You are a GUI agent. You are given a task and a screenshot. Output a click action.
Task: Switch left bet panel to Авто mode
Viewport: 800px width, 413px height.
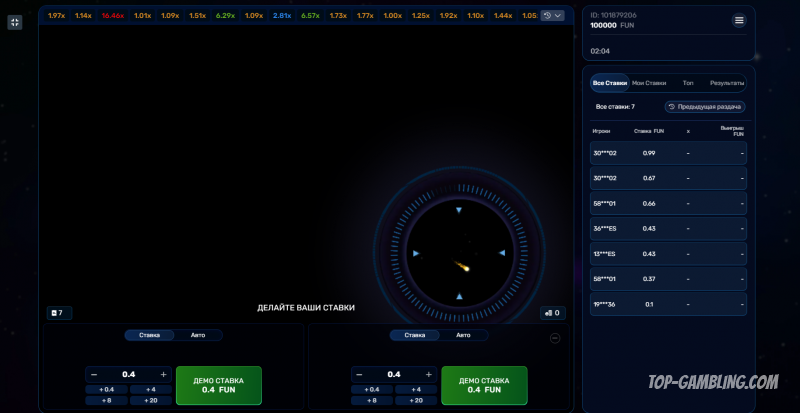[x=198, y=335]
